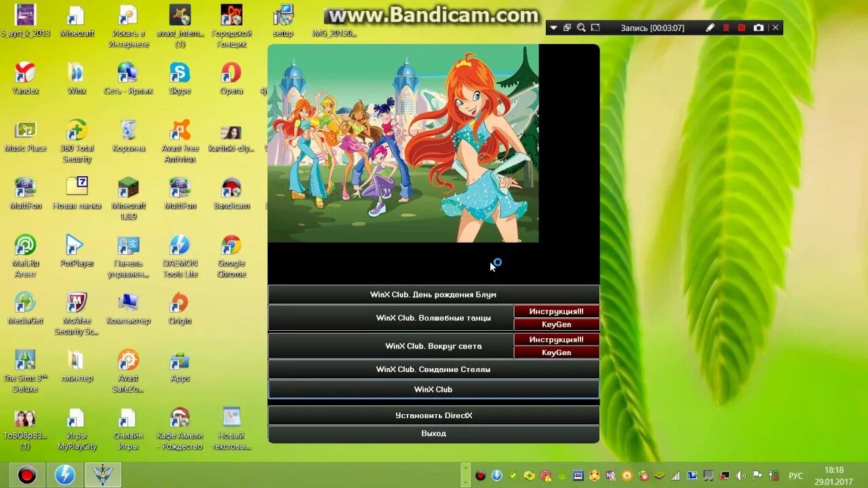Click Bandicam red record taskbar button
The image size is (868, 488).
[x=26, y=474]
